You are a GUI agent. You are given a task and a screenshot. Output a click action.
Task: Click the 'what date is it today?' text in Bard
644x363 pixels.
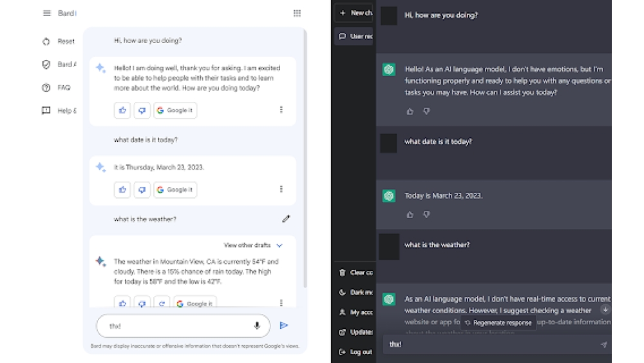(146, 140)
